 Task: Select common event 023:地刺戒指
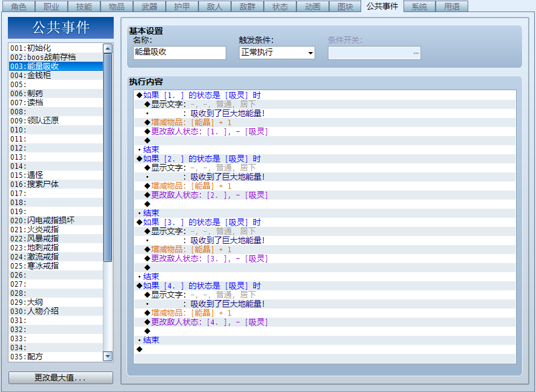point(56,248)
